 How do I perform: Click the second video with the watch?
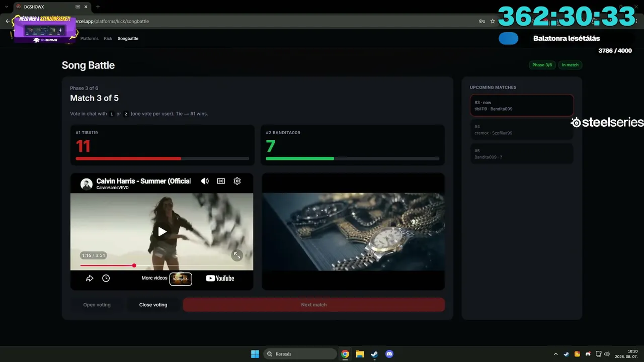tap(353, 232)
